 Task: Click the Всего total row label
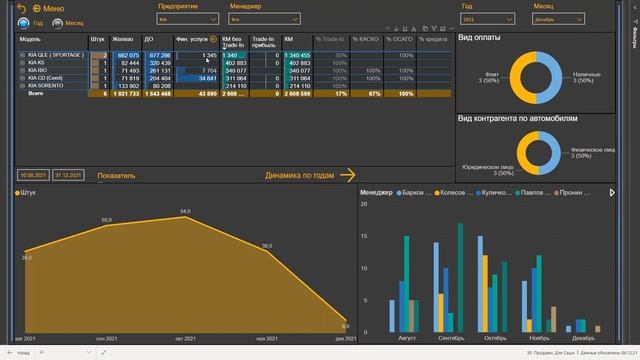(x=36, y=93)
